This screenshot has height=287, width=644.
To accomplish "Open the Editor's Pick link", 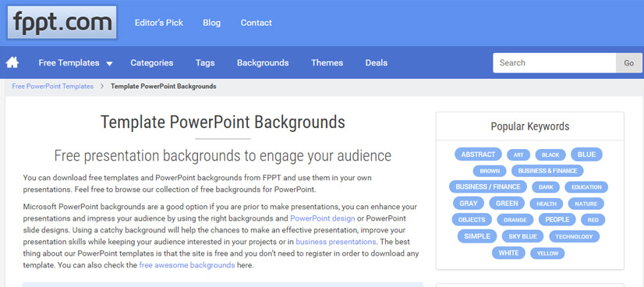I will click(x=159, y=23).
